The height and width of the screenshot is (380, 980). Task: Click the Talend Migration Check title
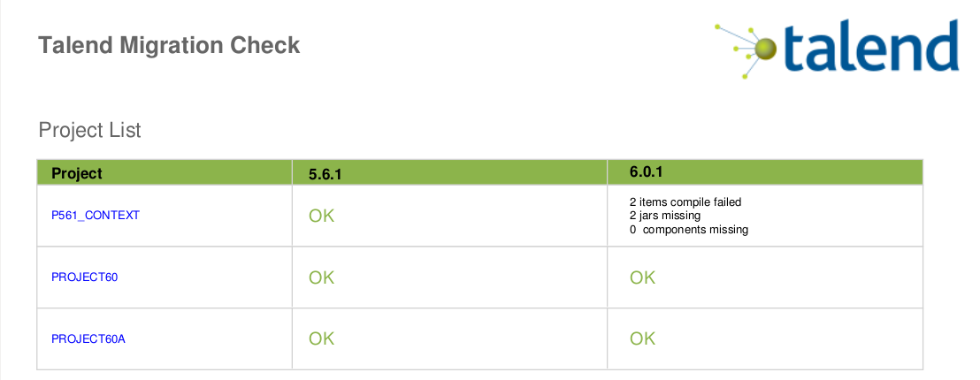(169, 45)
